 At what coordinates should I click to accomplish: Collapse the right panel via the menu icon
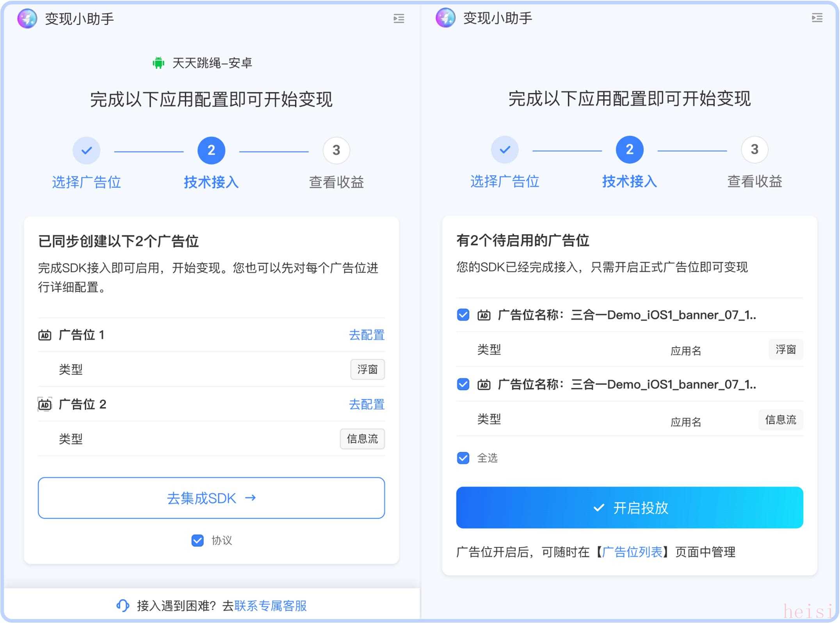pos(817,18)
